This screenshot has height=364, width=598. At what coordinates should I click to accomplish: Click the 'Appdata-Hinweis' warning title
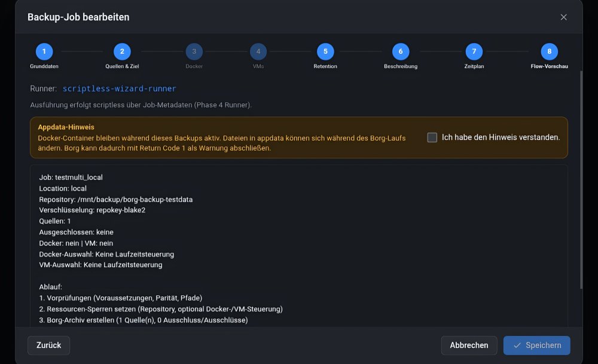pos(66,127)
